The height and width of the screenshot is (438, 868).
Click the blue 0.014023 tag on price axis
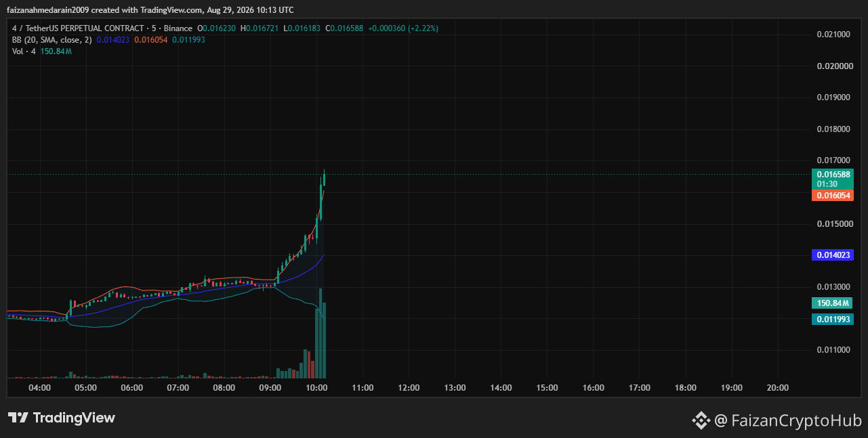point(833,255)
